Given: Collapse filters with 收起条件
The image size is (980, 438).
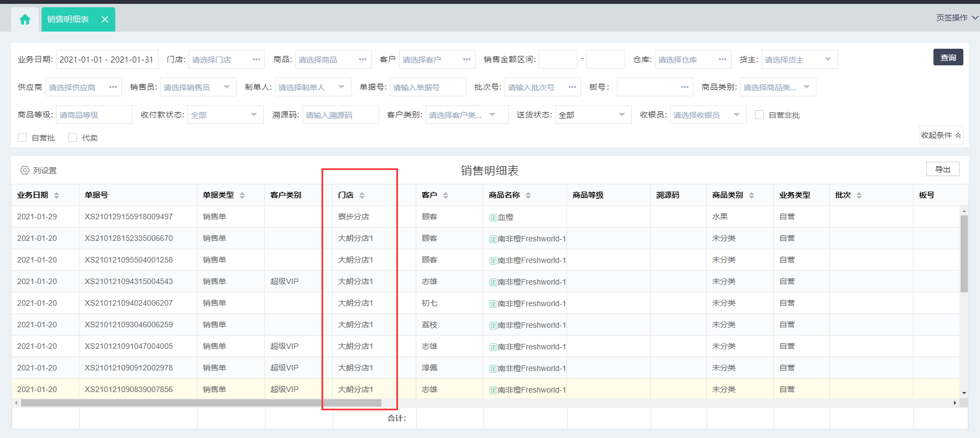Looking at the screenshot, I should click(x=941, y=135).
